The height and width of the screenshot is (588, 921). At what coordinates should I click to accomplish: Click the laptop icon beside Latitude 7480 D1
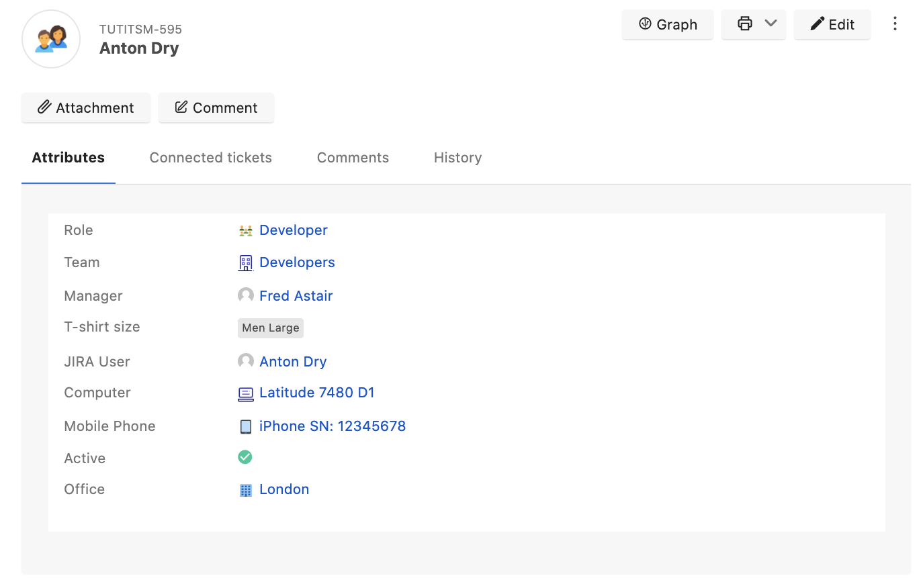tap(245, 394)
